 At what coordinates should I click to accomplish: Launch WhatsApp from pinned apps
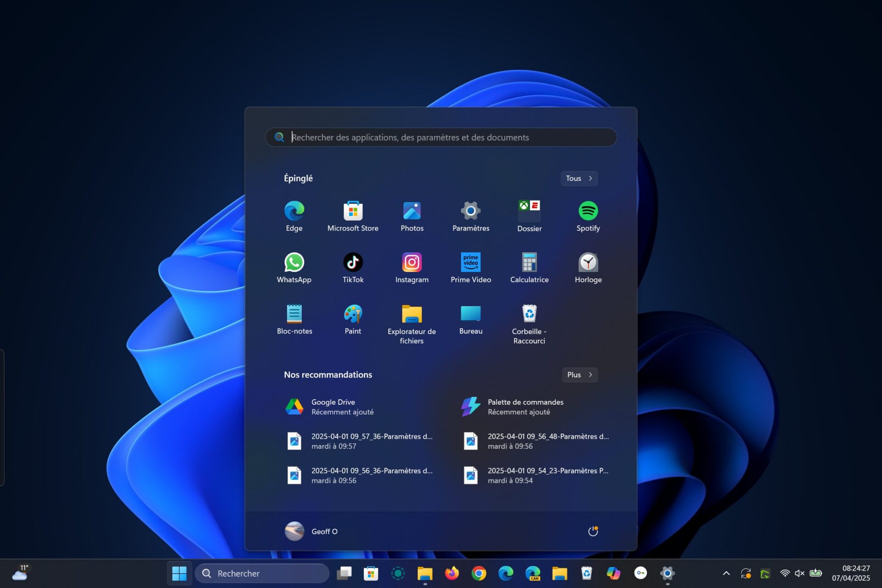click(x=294, y=268)
